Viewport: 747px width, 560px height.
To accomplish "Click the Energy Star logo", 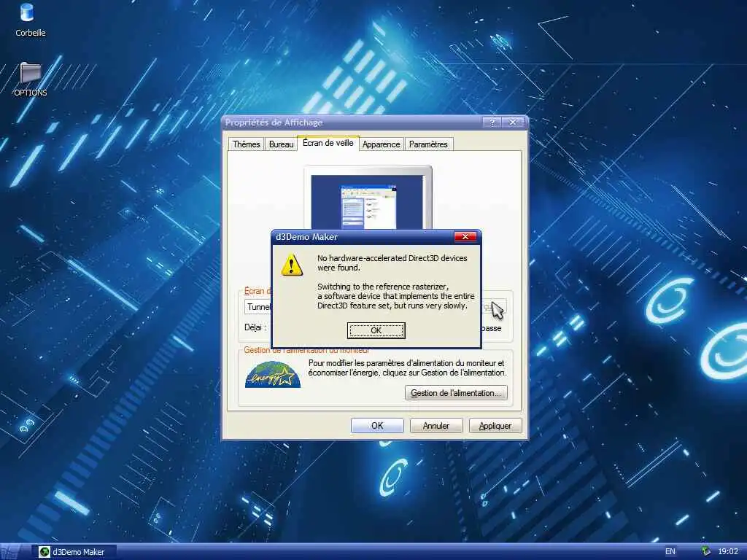I will point(273,374).
